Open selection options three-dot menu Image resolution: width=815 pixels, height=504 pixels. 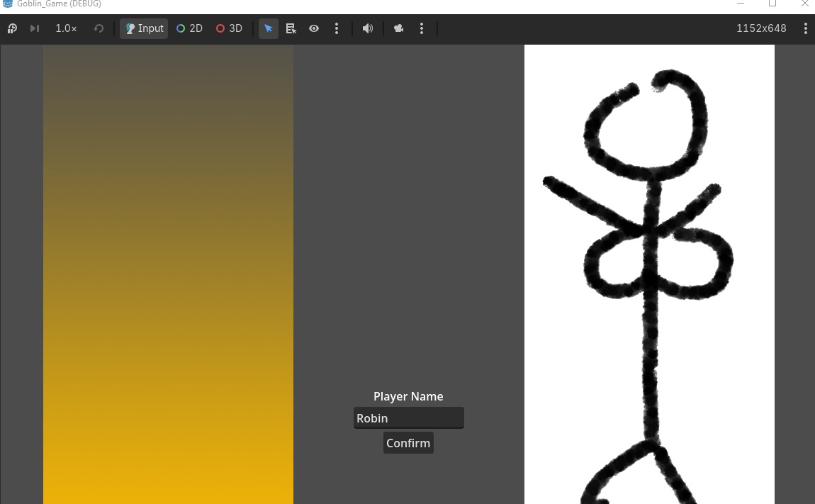pos(337,28)
